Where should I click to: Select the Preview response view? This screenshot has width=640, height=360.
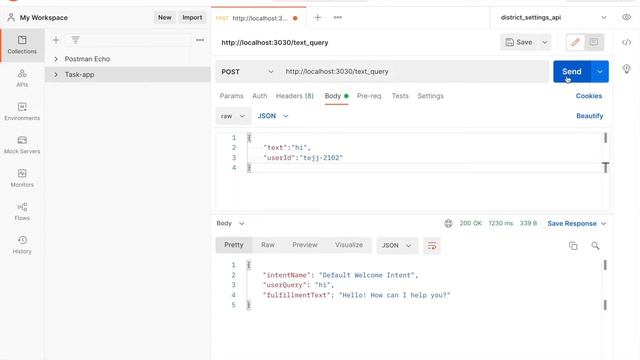tap(304, 245)
